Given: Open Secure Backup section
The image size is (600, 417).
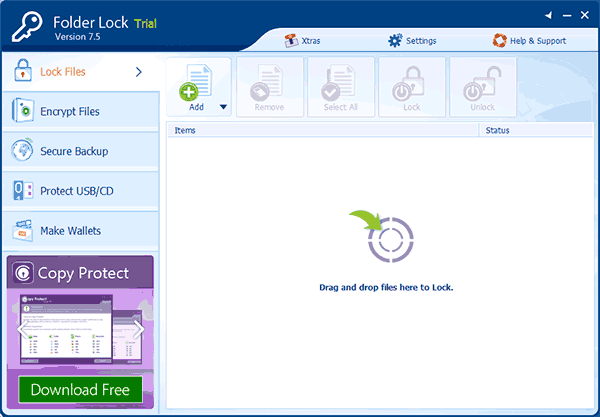Looking at the screenshot, I should [81, 151].
